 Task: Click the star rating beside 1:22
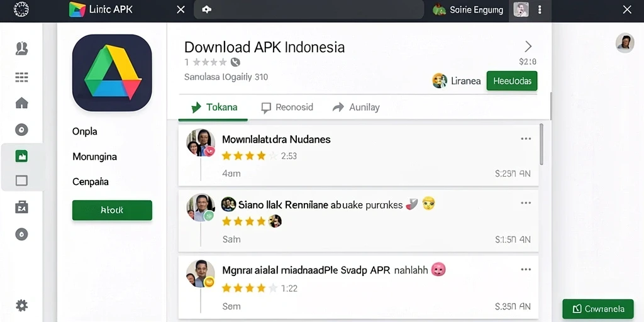click(249, 288)
